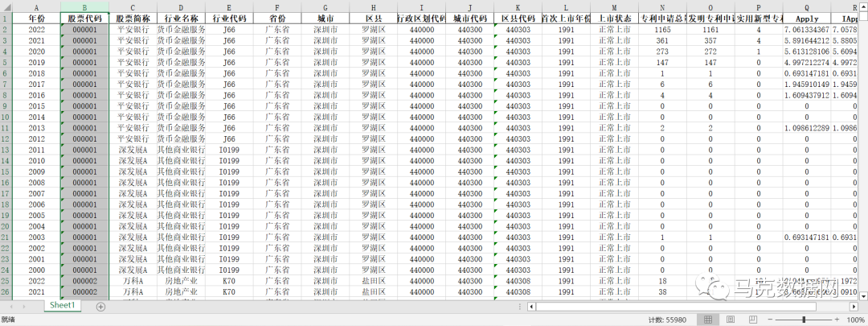Select column D header
This screenshot has height=326, width=868.
181,7
